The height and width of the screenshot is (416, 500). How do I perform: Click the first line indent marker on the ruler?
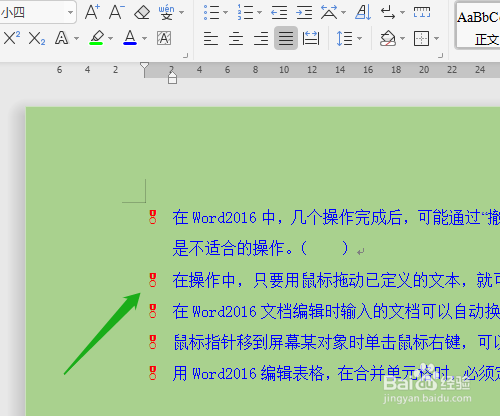pyautogui.click(x=144, y=66)
